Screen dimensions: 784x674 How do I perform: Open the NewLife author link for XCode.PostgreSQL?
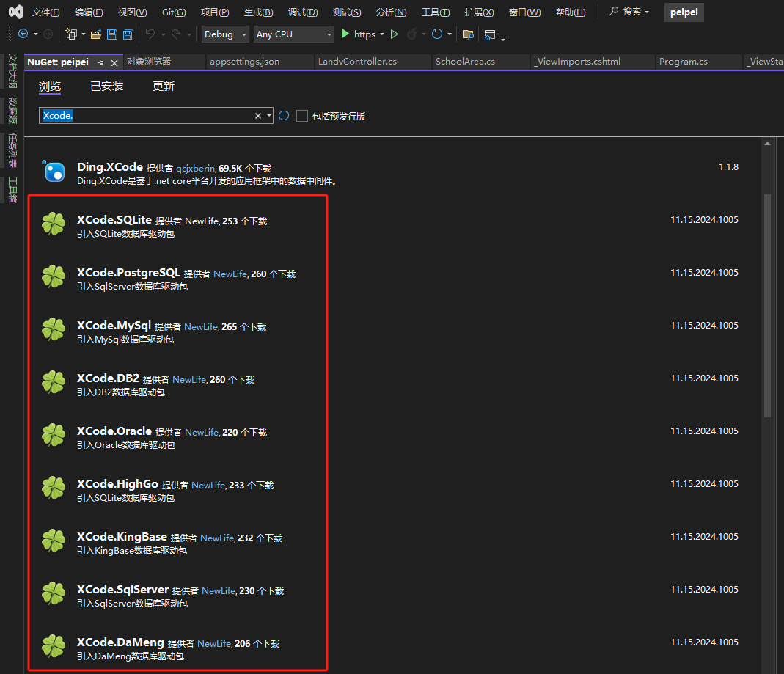(230, 274)
